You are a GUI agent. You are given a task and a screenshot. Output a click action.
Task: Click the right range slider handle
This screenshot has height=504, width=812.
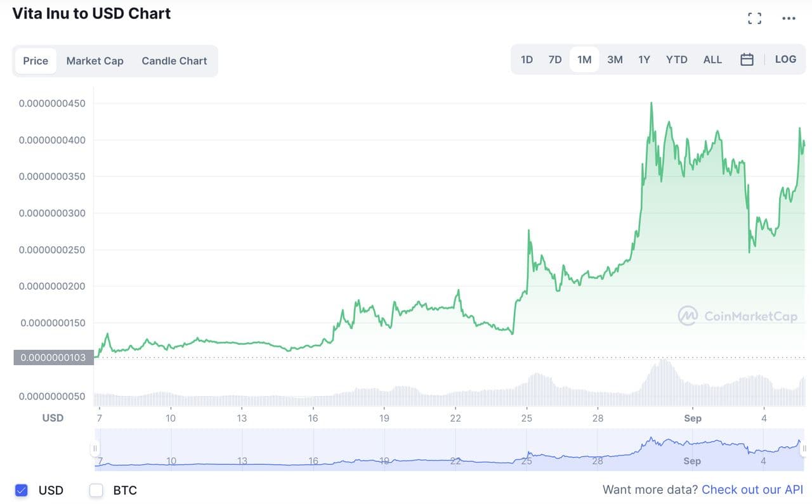coord(804,449)
